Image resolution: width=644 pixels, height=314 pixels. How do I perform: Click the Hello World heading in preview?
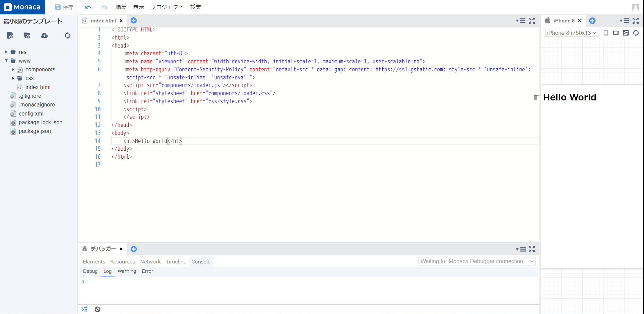(570, 97)
